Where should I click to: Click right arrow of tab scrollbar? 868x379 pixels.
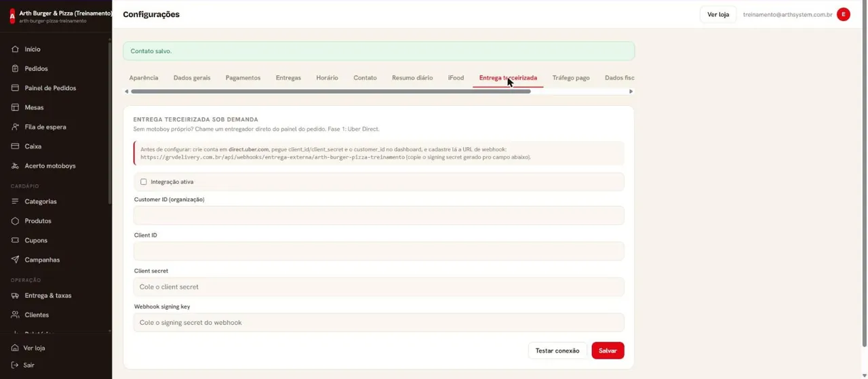coord(631,92)
